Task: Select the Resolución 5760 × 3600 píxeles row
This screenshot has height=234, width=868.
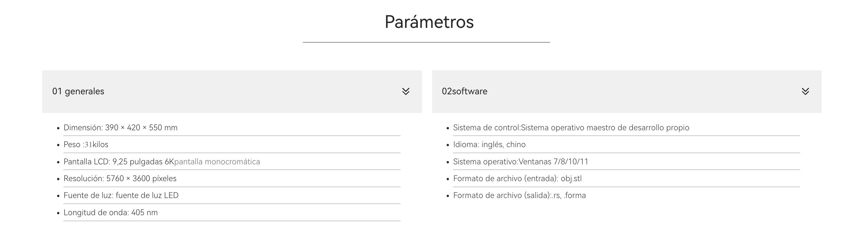Action: point(120,179)
